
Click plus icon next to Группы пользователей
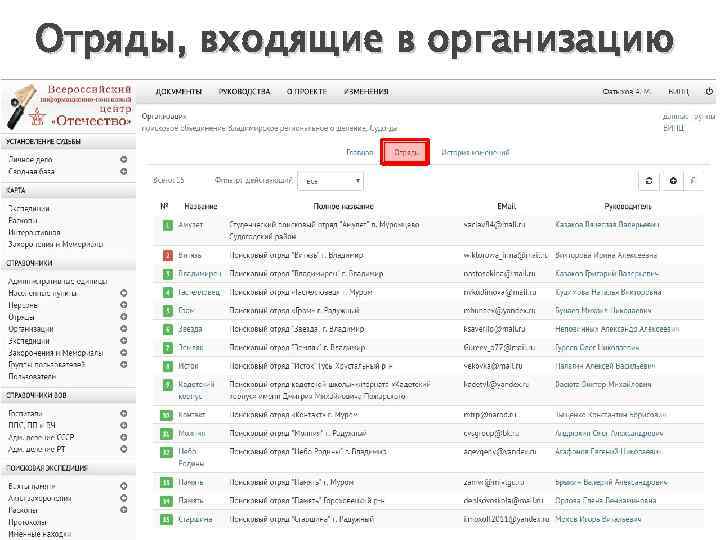(x=124, y=365)
